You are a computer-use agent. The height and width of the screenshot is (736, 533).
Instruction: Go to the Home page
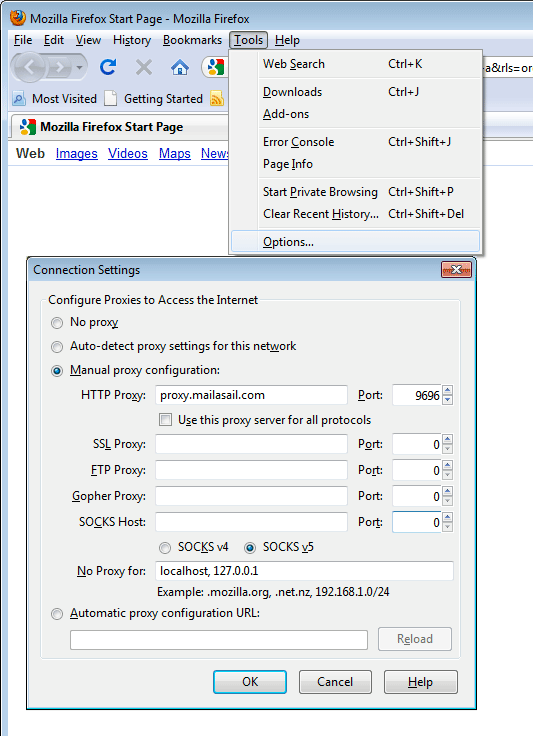click(180, 68)
